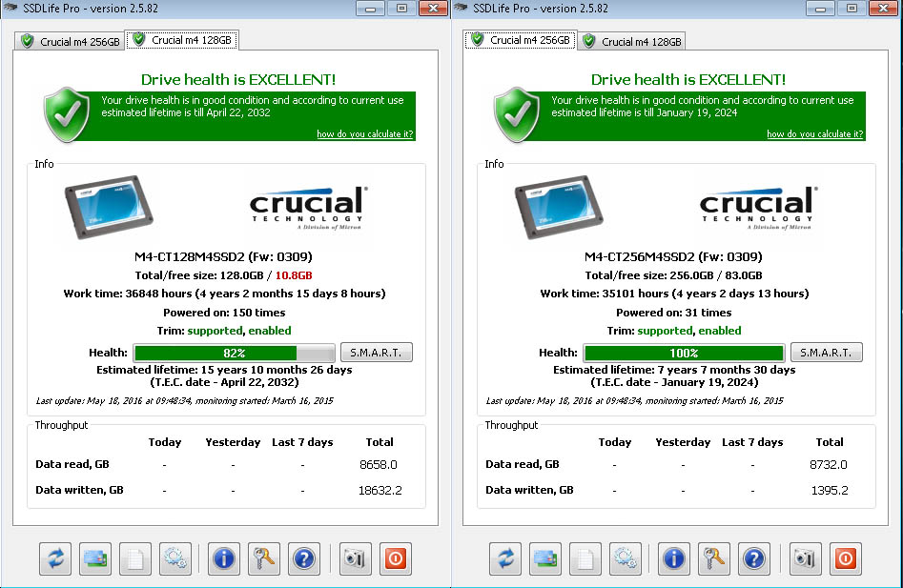The image size is (903, 588).
Task: Click the credit cards purchase icon in the 256GB drive window
Action: [545, 558]
